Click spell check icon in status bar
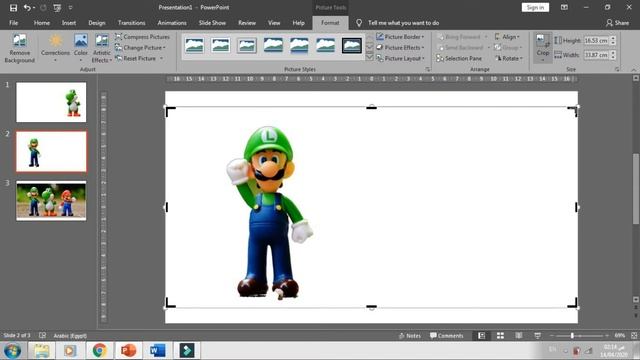 pos(42,336)
